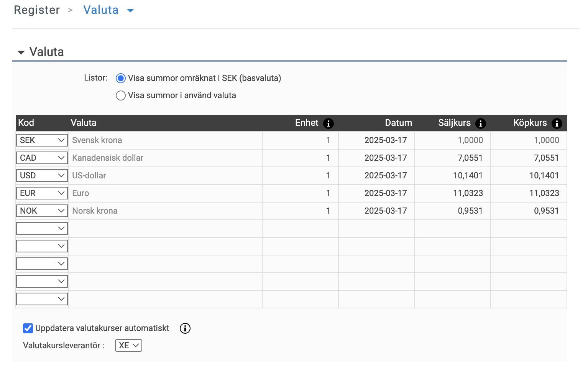Image resolution: width=588 pixels, height=369 pixels.
Task: Open the XE Valutakursleverantör dropdown
Action: click(129, 346)
